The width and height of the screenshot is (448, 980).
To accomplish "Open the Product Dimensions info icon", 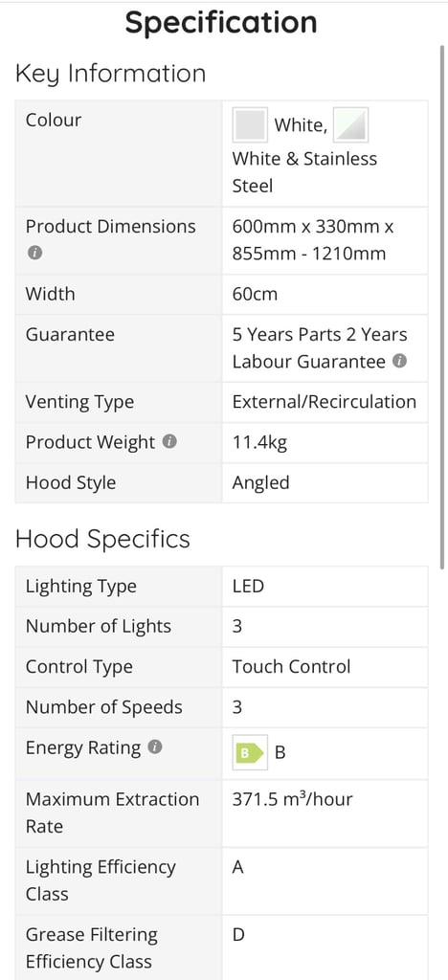I will tap(35, 254).
